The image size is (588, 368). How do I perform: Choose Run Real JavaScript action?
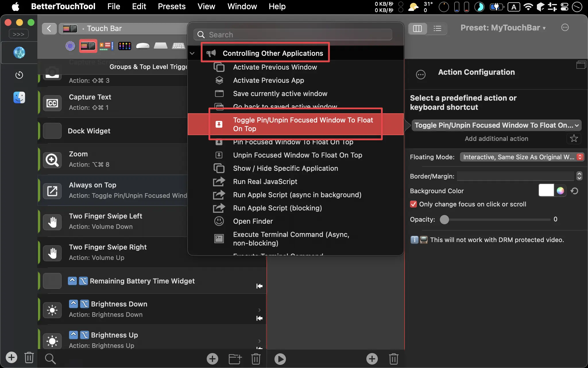click(x=296, y=181)
